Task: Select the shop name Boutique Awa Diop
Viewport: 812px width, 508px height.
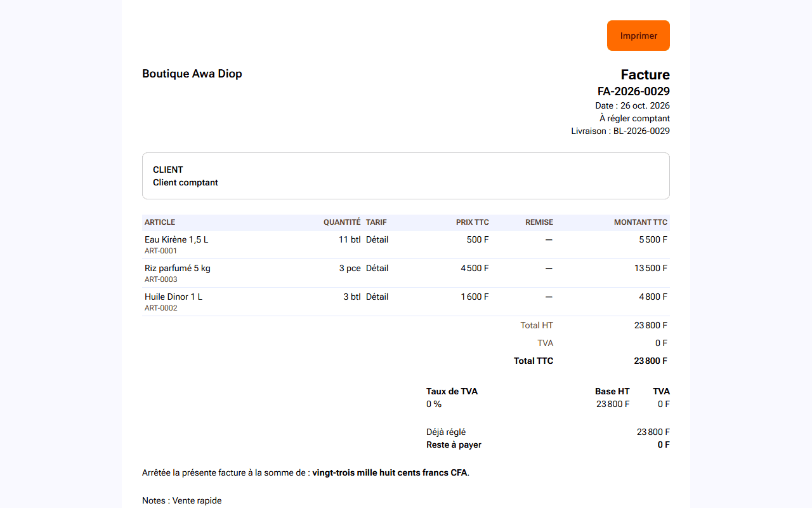Action: (x=192, y=74)
